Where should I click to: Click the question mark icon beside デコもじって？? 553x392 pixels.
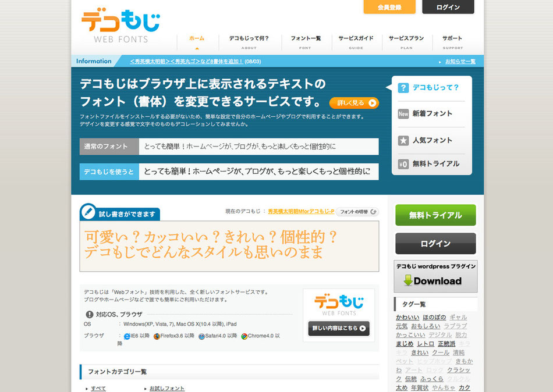pyautogui.click(x=403, y=88)
